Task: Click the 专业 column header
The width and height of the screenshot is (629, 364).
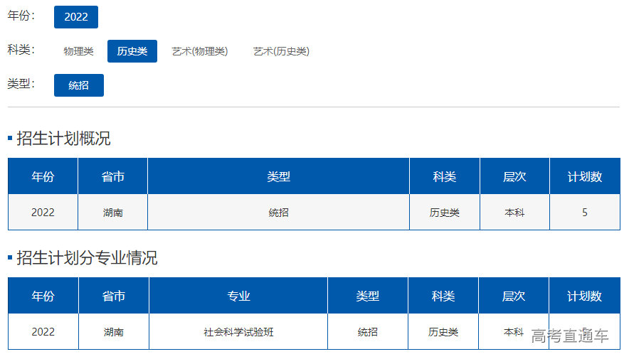Action: coord(238,296)
